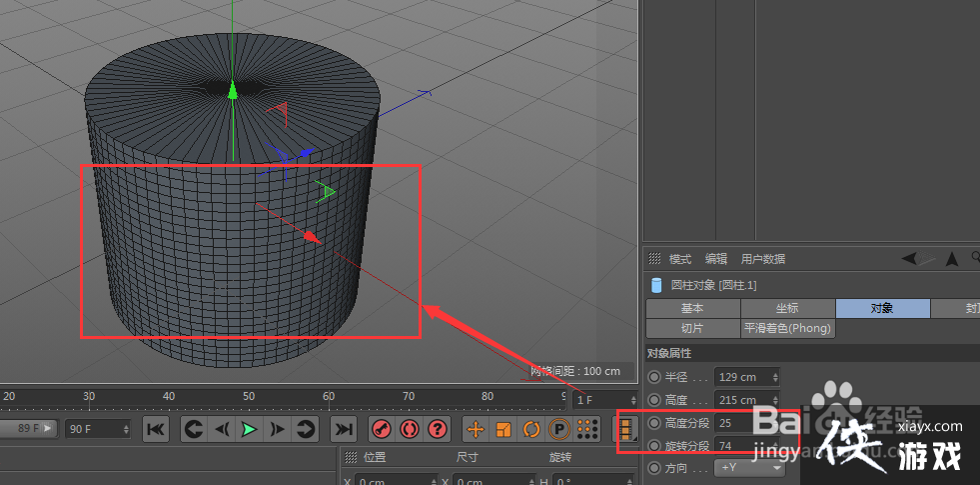Viewport: 980px width, 485px height.
Task: Open the 方向 dropdown showing +Y
Action: 749,468
